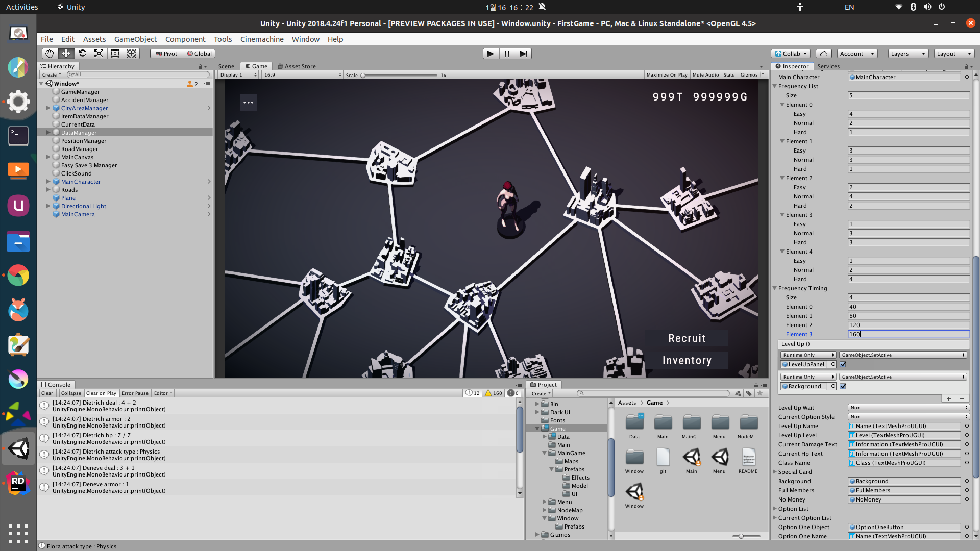980x551 pixels.
Task: Lock the Hierarchy panel
Action: coord(200,66)
